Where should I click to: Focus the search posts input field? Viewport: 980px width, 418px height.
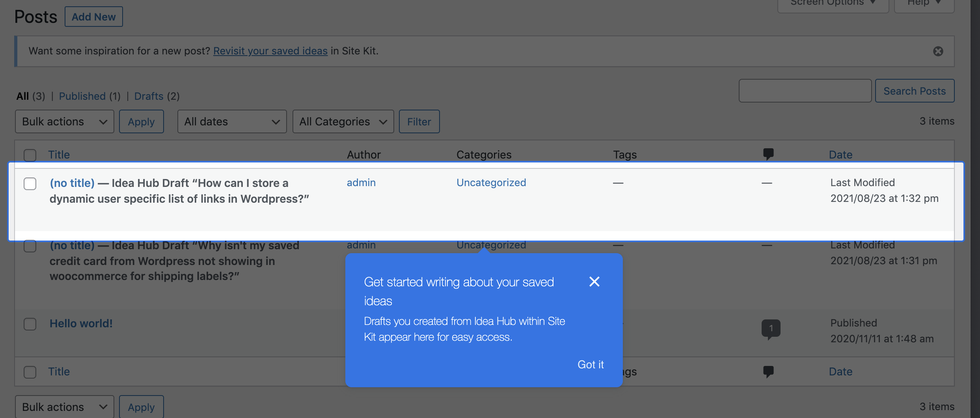click(805, 91)
